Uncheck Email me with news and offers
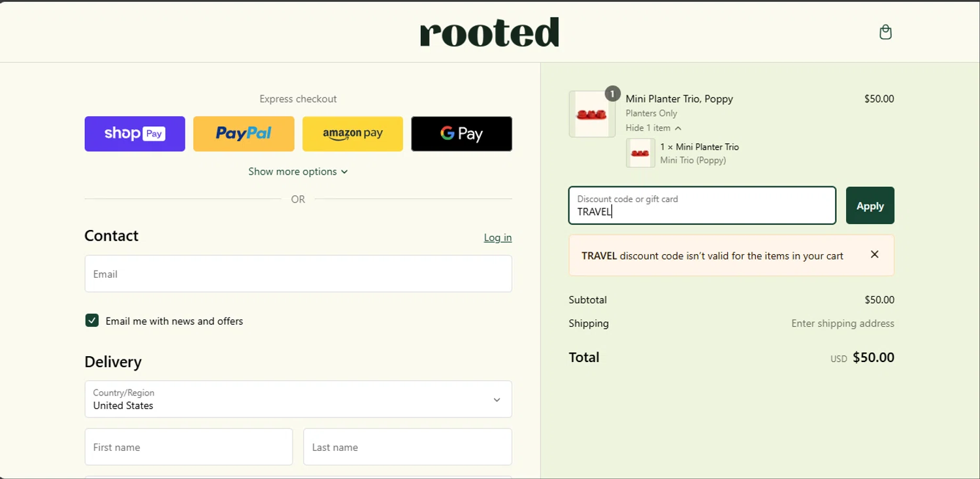 click(92, 320)
